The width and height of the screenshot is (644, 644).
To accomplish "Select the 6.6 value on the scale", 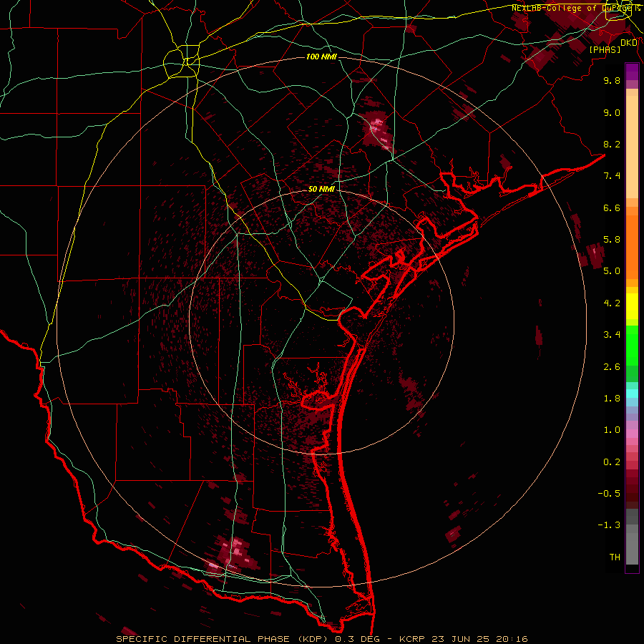I will tap(612, 208).
